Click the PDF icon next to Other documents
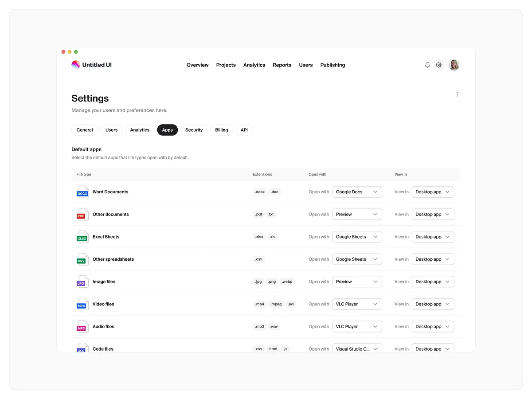 82,214
